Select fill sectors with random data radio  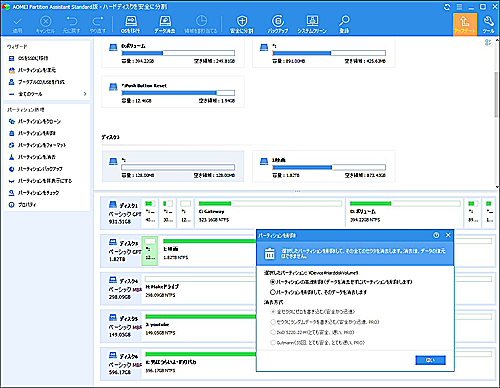(273, 322)
